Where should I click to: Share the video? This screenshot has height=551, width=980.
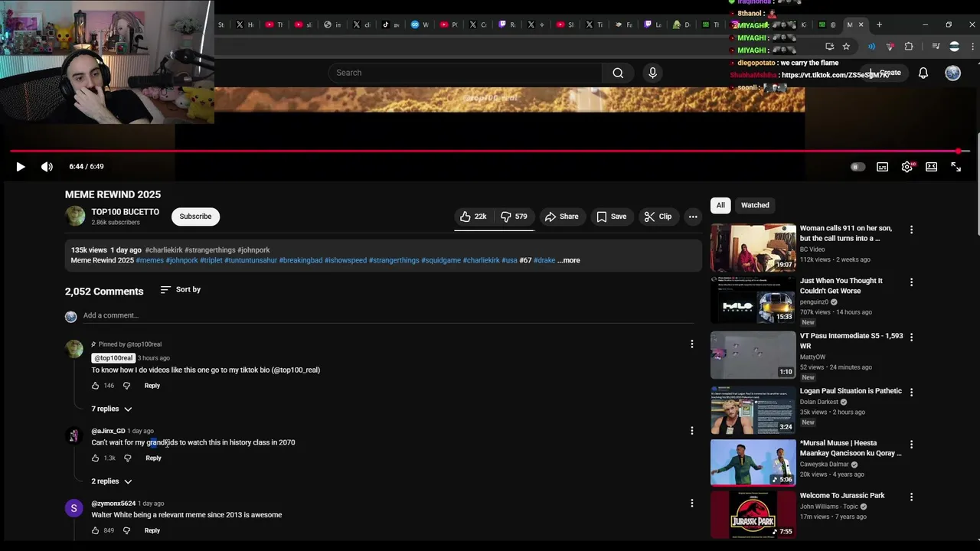point(561,217)
